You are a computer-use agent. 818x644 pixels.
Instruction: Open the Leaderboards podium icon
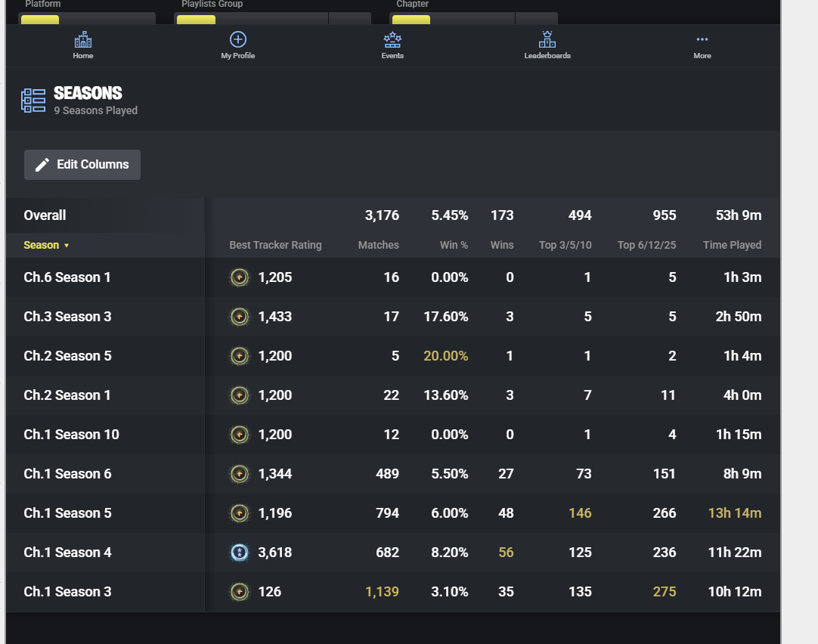547,39
